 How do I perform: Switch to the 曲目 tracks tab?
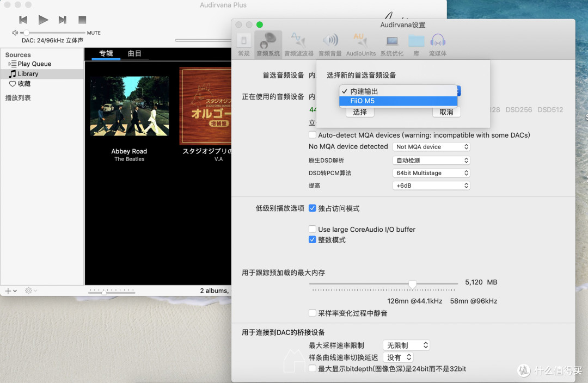tap(134, 54)
